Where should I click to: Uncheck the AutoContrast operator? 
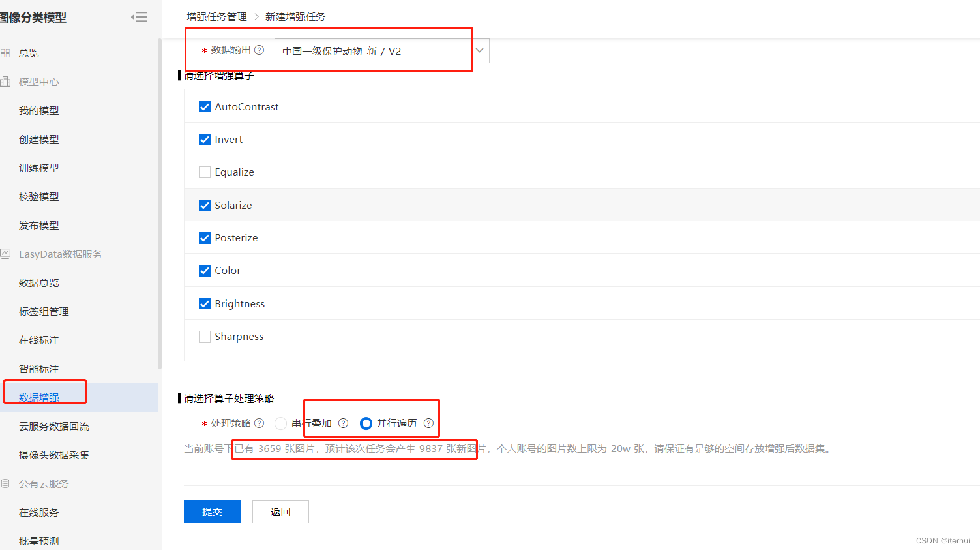tap(205, 106)
